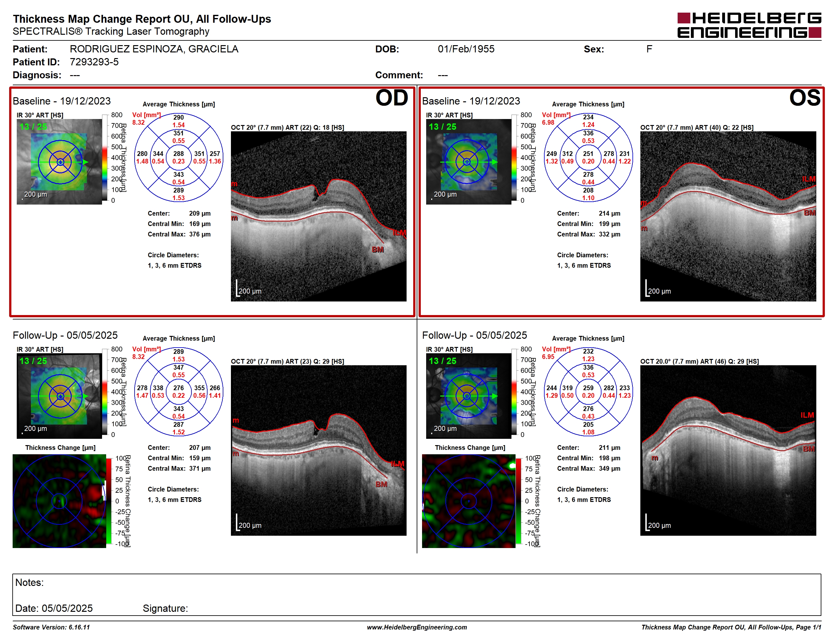Select caption "OCT 20° (7.7 mm) ART (22) Q: 18 [HS]"
The height and width of the screenshot is (644, 834).
click(287, 128)
